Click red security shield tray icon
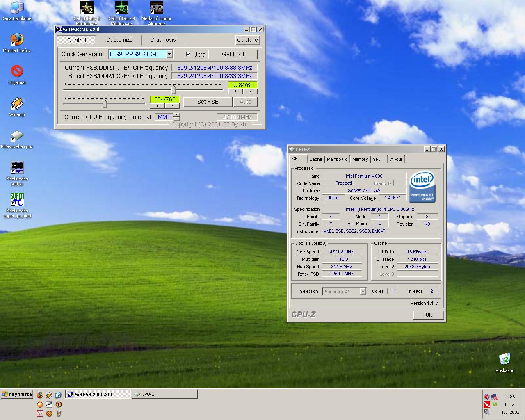Viewport: 525px width, 420px height. pos(486,397)
